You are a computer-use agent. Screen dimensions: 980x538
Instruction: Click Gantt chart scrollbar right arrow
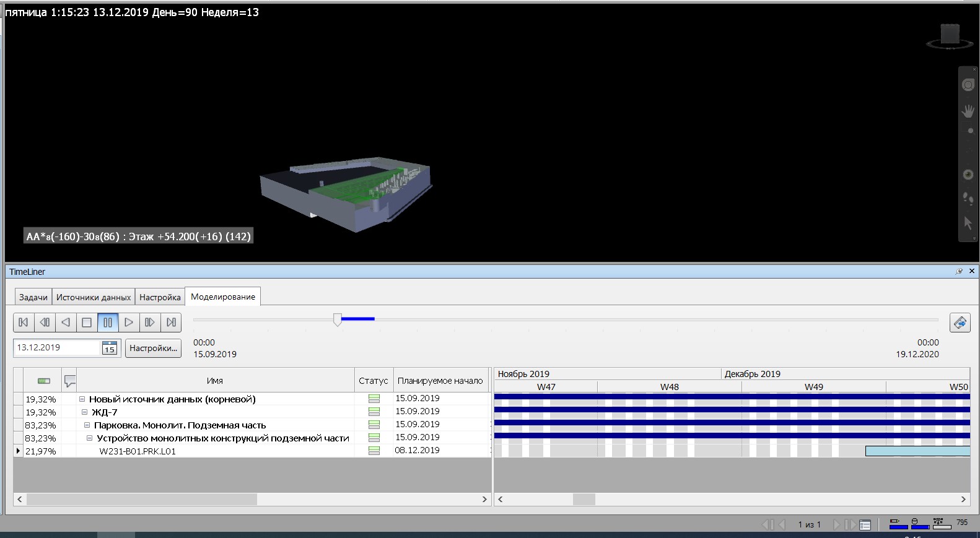click(963, 499)
